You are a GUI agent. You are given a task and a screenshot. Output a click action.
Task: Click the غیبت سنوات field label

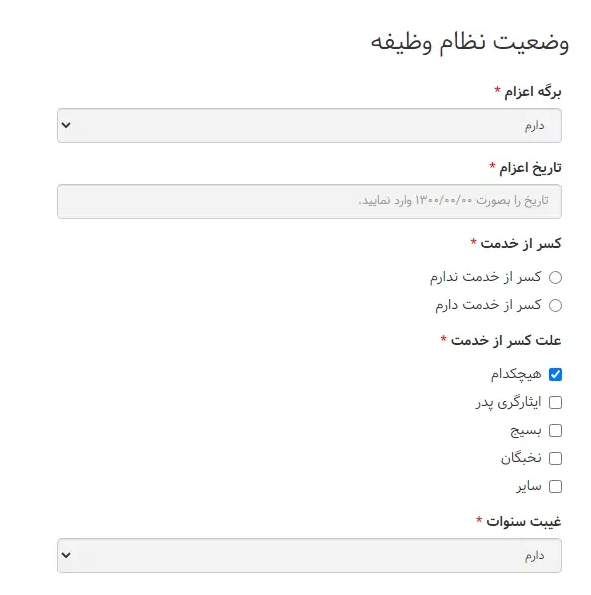point(523,522)
